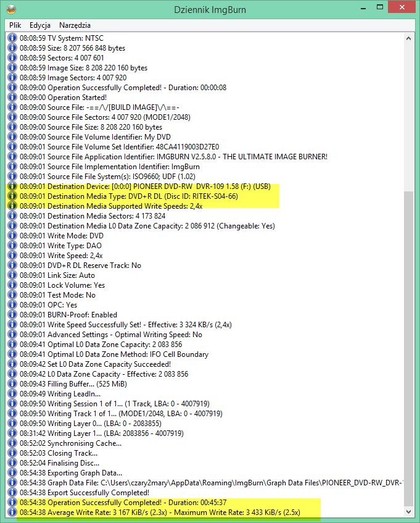This screenshot has width=420, height=523.
Task: Click info icon beside Link Size: Auto
Action: click(x=12, y=275)
